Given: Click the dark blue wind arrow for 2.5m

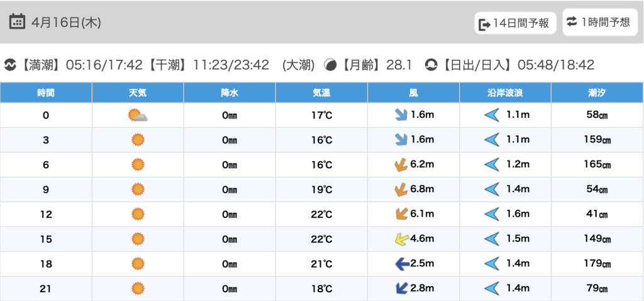Looking at the screenshot, I should 399,264.
